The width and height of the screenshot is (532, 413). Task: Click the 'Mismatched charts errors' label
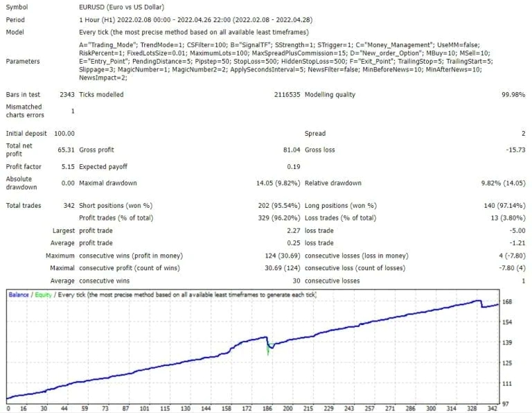tap(25, 111)
